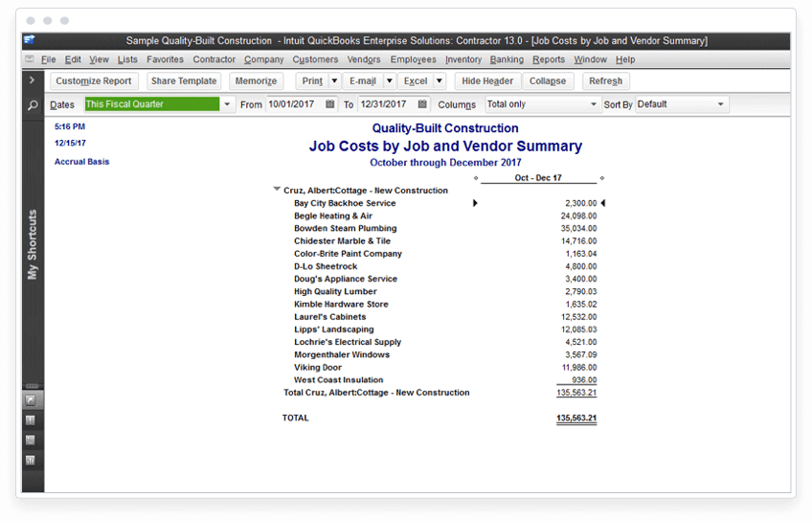Click bottom-most chart icon in sidebar

31,461
